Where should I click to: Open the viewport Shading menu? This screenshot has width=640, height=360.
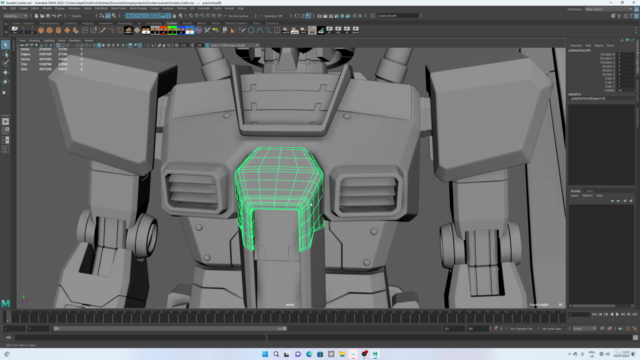click(35, 40)
